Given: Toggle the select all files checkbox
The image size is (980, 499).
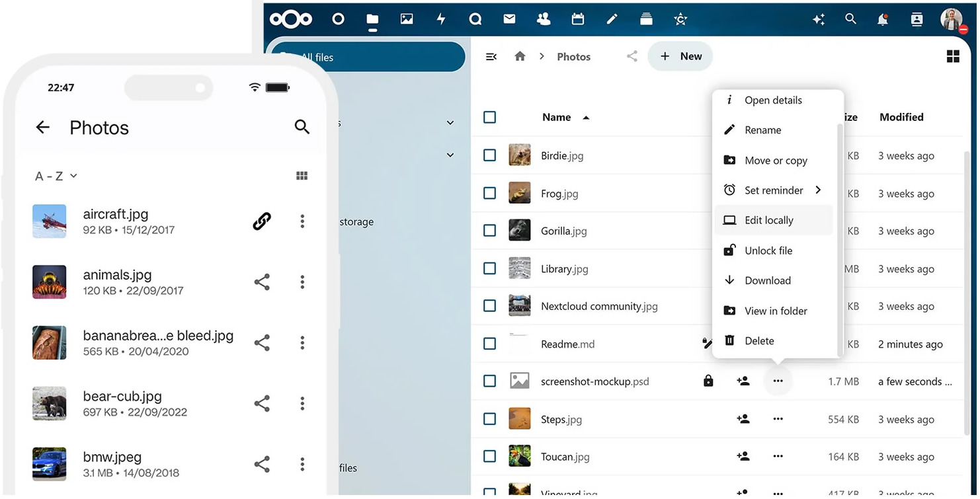Looking at the screenshot, I should tap(489, 117).
